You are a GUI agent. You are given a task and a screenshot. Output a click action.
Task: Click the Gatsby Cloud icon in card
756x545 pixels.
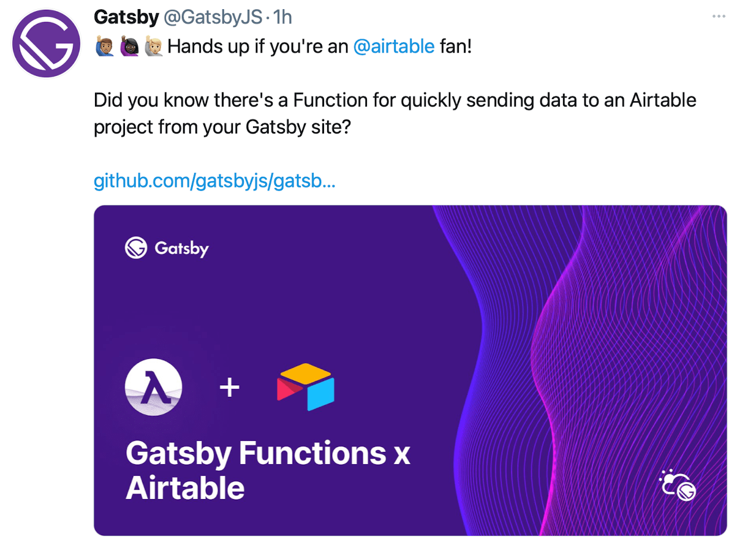pos(677,486)
